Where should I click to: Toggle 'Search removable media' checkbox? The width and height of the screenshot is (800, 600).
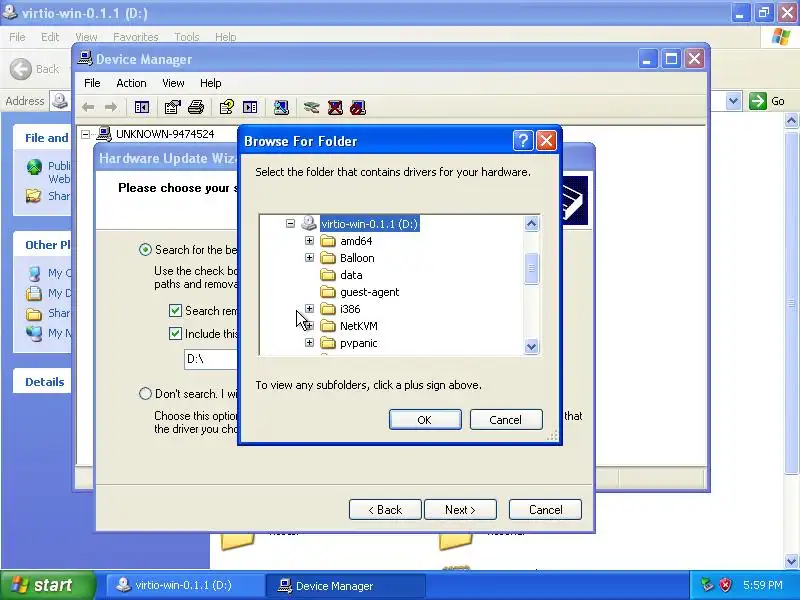click(175, 311)
